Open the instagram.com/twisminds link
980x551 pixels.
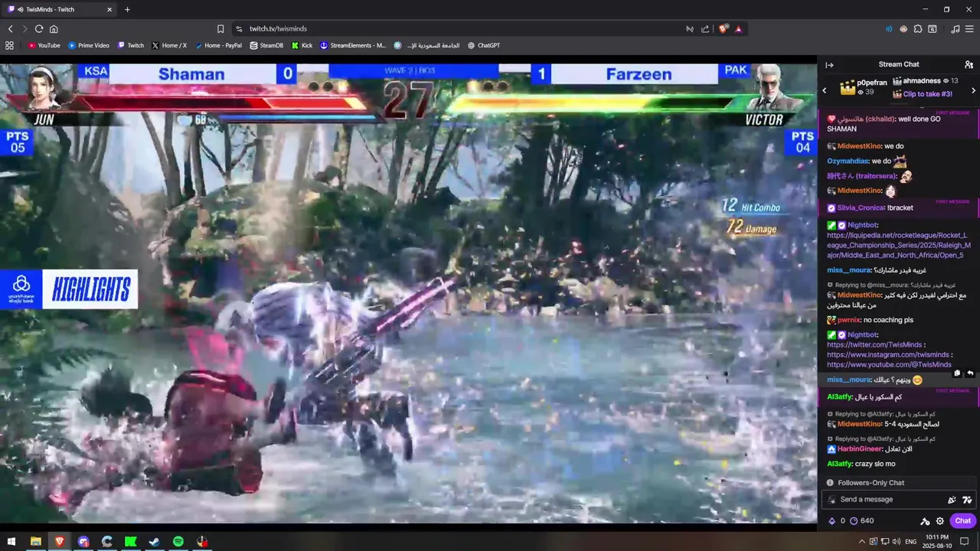pos(888,355)
